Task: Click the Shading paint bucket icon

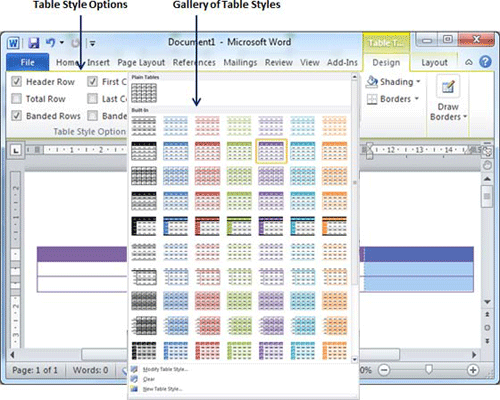Action: 371,82
